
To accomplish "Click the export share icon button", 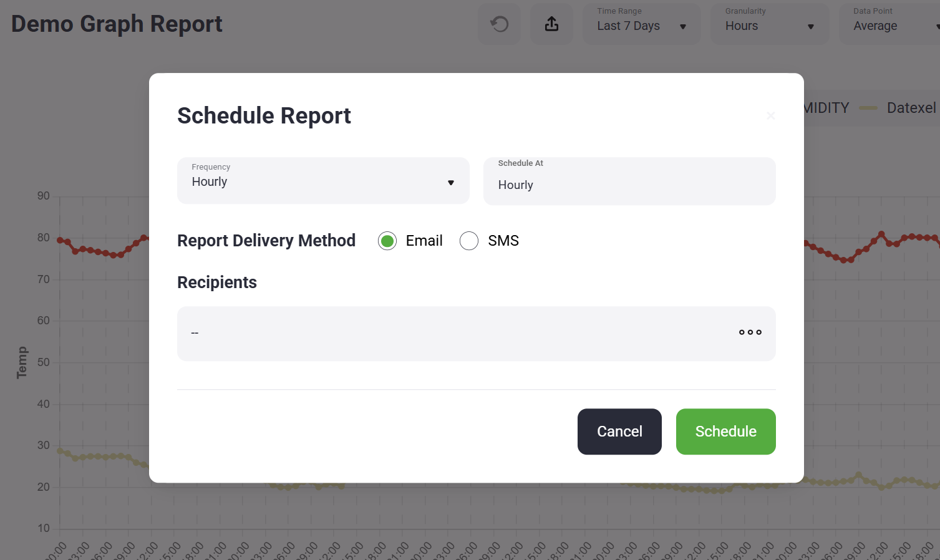I will tap(551, 24).
